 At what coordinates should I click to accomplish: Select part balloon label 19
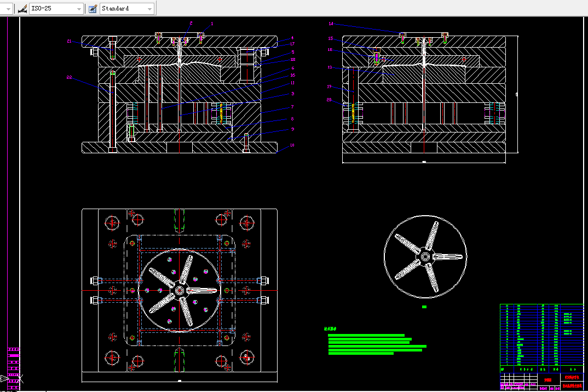[x=329, y=87]
